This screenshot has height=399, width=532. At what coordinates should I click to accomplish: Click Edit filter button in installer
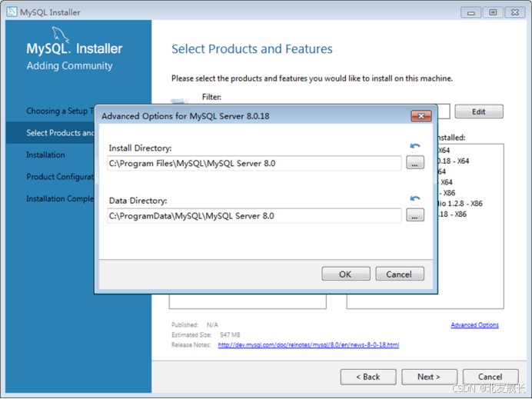(479, 111)
